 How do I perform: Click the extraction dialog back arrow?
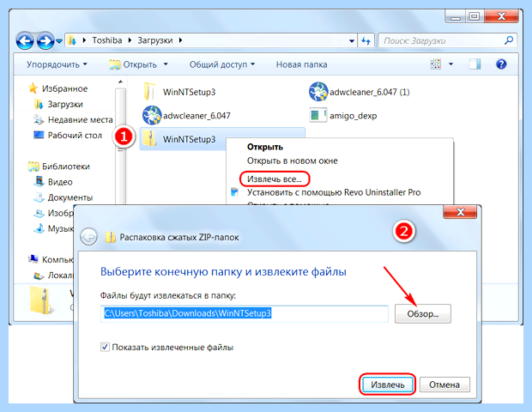click(89, 237)
